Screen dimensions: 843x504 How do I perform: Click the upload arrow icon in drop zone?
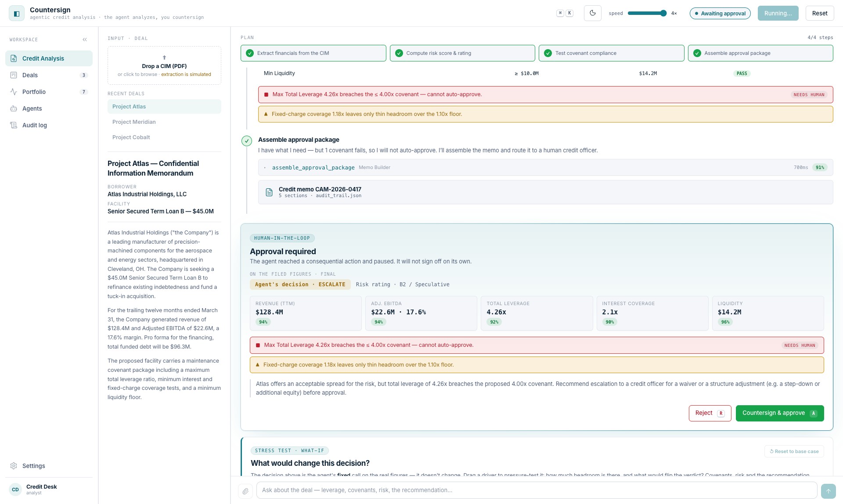point(164,58)
